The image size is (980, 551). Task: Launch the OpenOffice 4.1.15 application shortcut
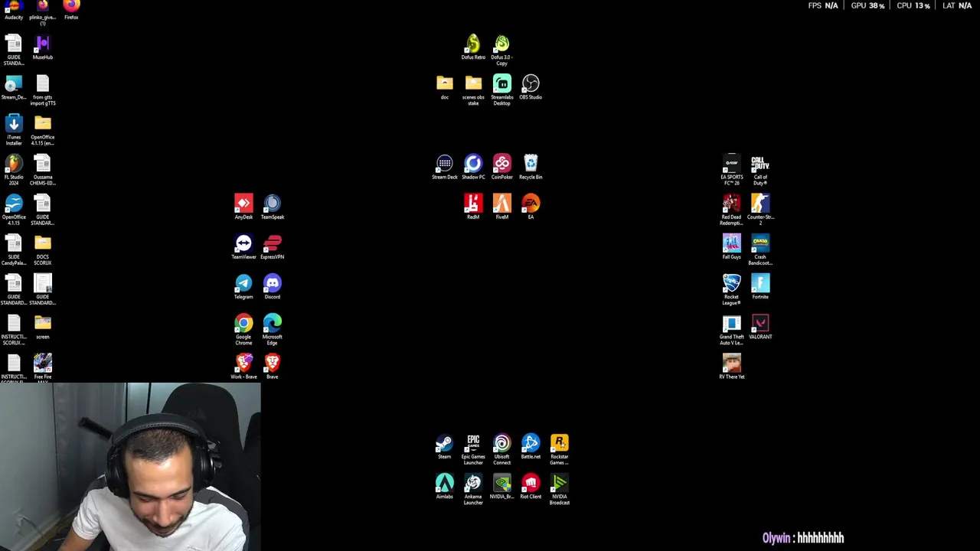coord(14,210)
